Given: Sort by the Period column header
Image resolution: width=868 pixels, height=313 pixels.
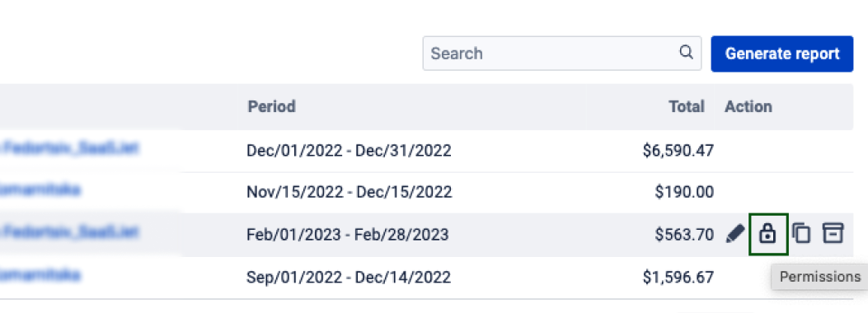Looking at the screenshot, I should click(x=271, y=106).
